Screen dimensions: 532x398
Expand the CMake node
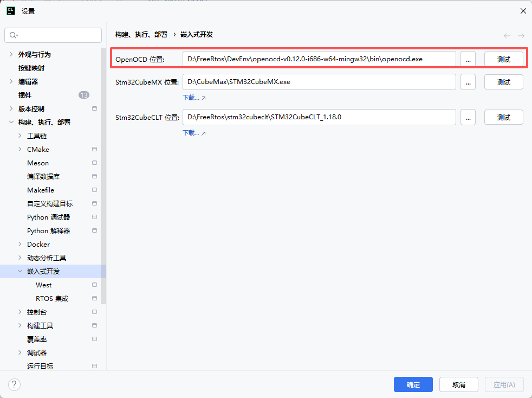coord(20,150)
